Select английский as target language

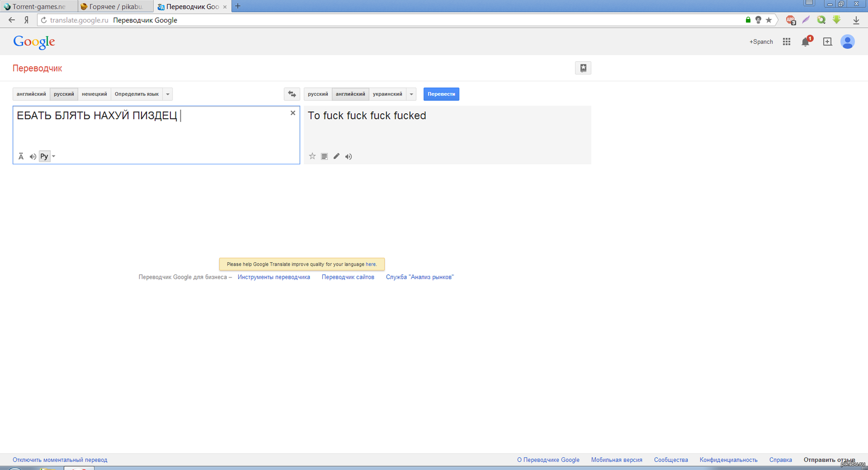click(x=350, y=94)
